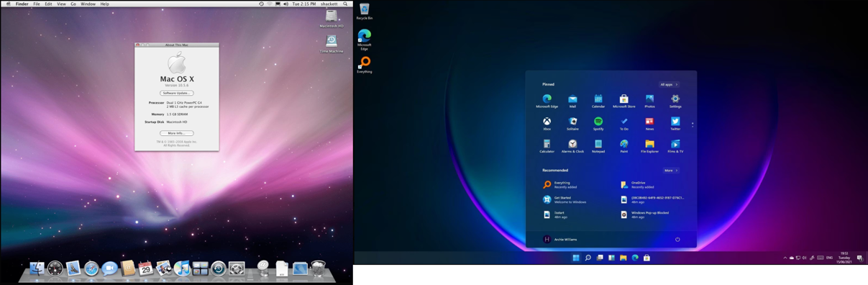Launch Microsoft Store from pinned apps
This screenshot has width=868, height=285.
pos(623,101)
